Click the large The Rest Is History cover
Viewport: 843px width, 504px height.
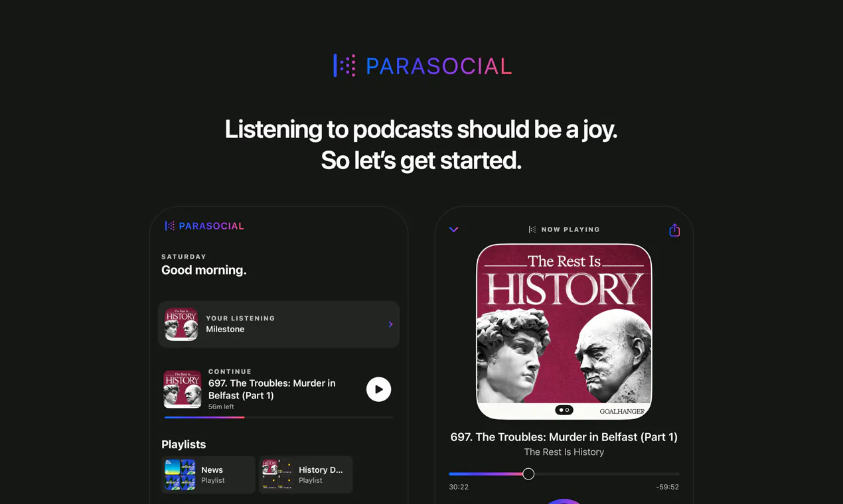pos(564,332)
